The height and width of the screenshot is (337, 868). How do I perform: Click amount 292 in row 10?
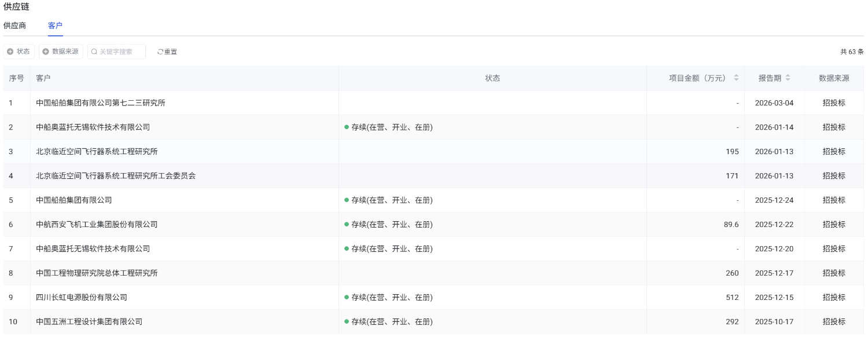pyautogui.click(x=732, y=322)
